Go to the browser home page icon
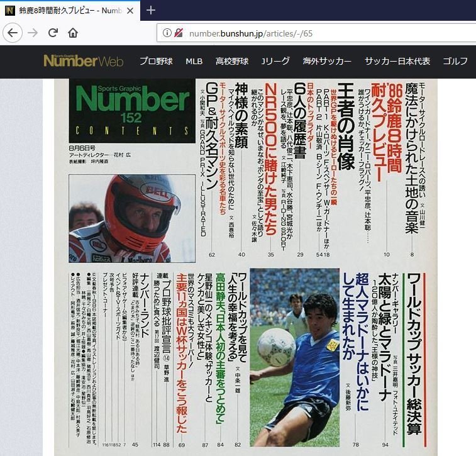This screenshot has height=456, width=476. pyautogui.click(x=73, y=33)
